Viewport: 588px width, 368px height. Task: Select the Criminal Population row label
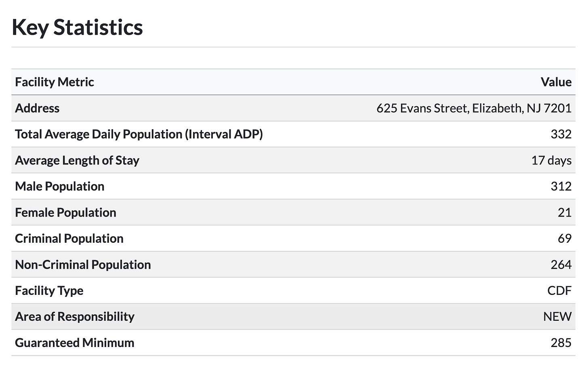tap(69, 238)
